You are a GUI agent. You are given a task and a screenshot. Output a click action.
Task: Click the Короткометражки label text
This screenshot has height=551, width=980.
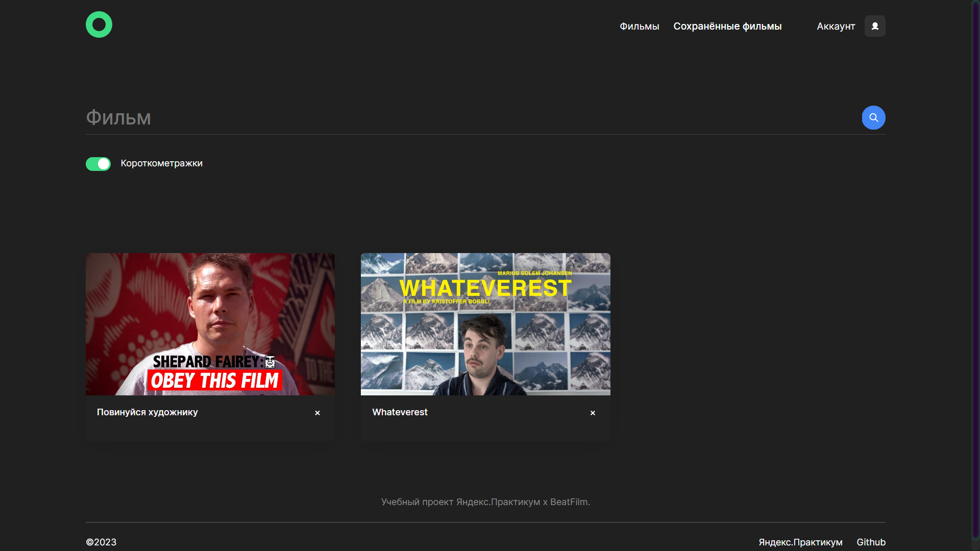[161, 163]
